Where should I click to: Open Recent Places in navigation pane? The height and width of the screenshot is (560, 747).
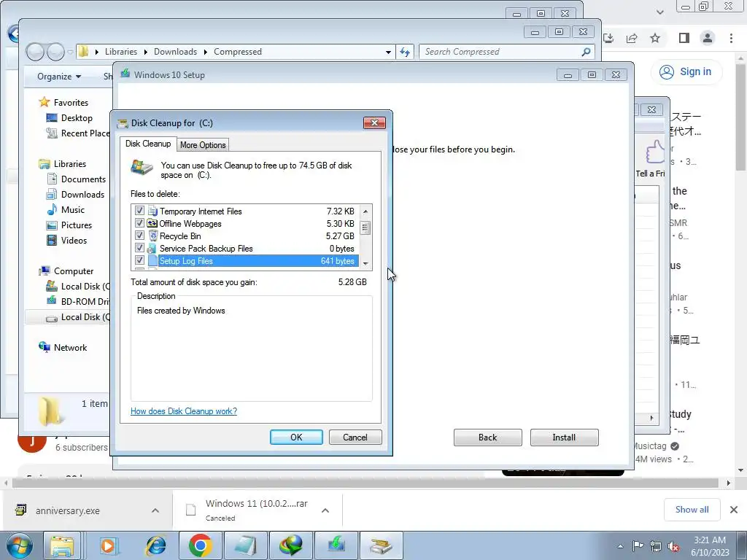coord(85,133)
